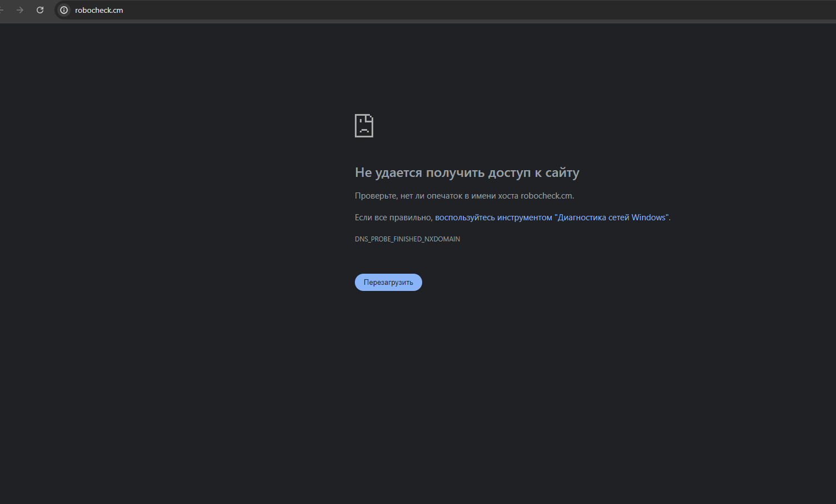Click the word Windows in the diagnostics link
This screenshot has height=504, width=836.
pos(648,218)
